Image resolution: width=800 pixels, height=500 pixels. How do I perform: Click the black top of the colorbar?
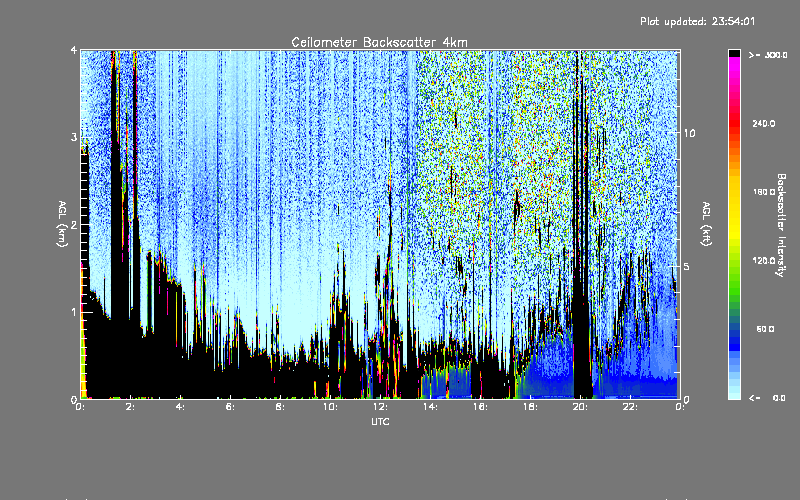point(734,53)
